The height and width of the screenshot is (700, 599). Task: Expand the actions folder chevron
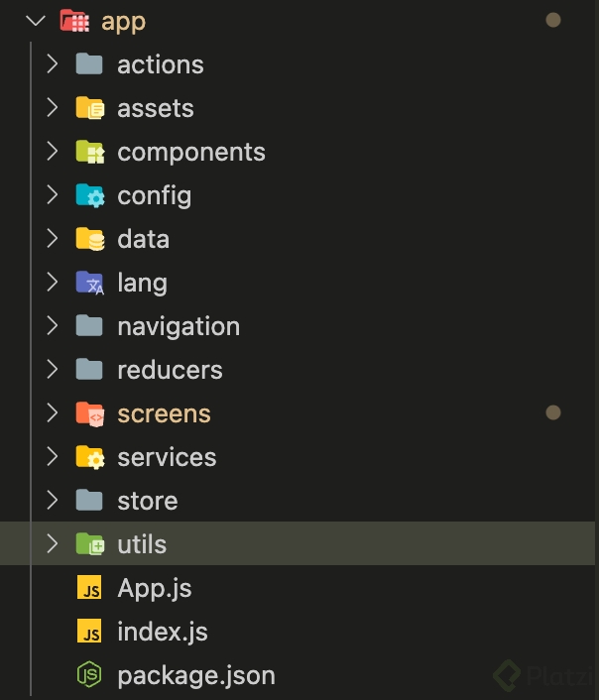54,64
